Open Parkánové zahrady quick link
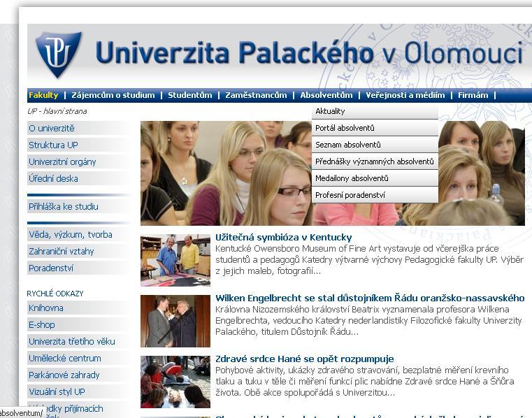Viewport: 532px width, 418px height. [x=78, y=375]
